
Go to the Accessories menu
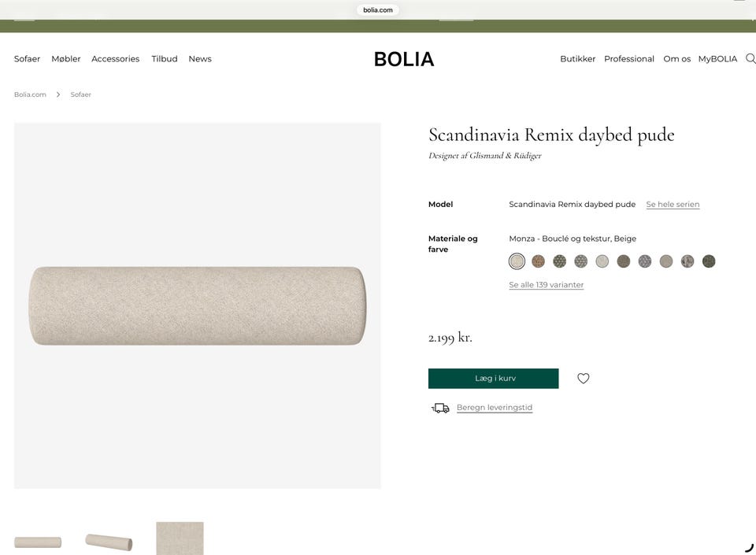pos(115,59)
